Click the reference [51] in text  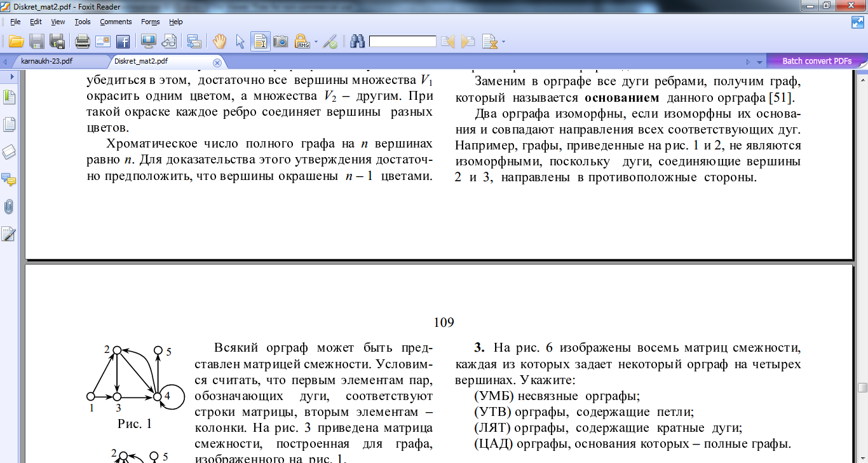click(x=782, y=99)
